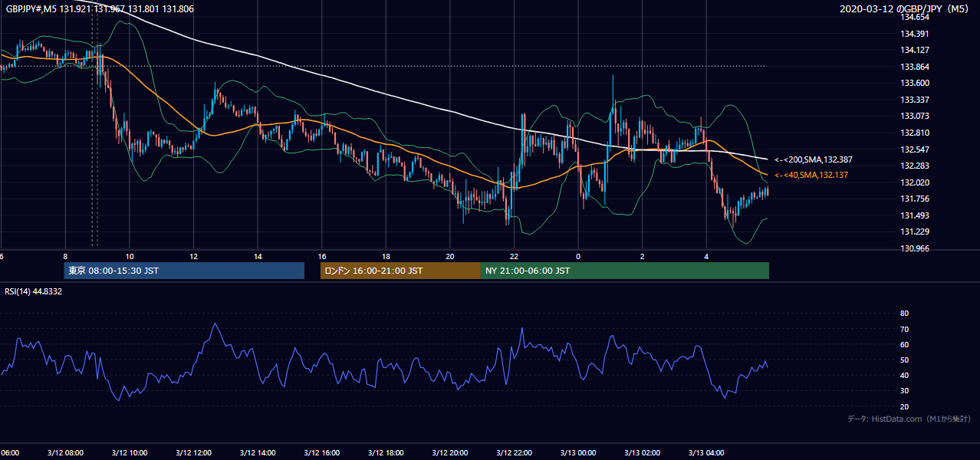The height and width of the screenshot is (460, 980).
Task: Click the date label 3/12 18:00
Action: (386, 452)
